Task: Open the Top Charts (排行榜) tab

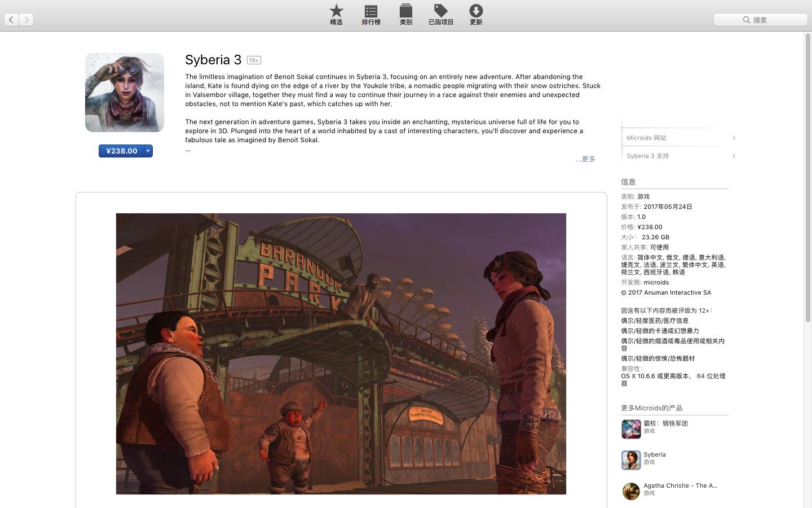Action: pyautogui.click(x=371, y=15)
